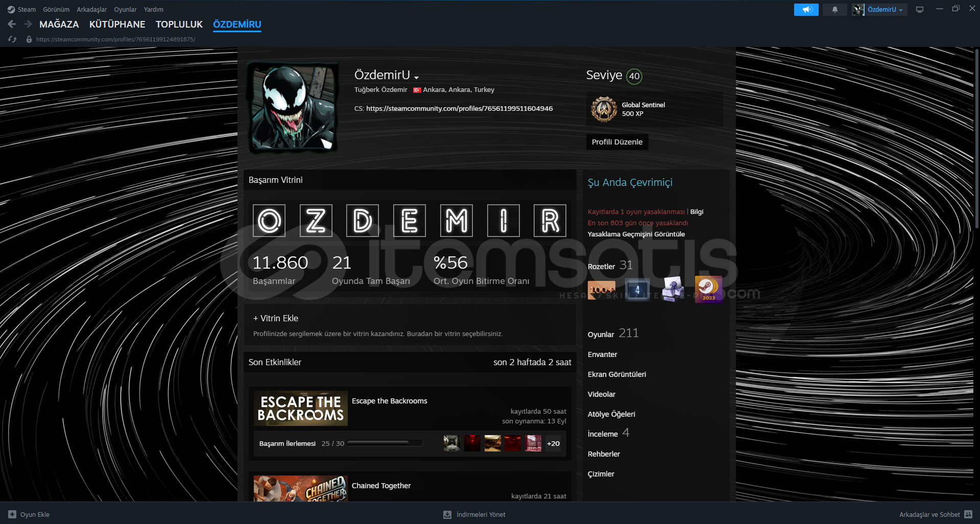Select the letter E achievement icon
980x524 pixels.
click(410, 221)
